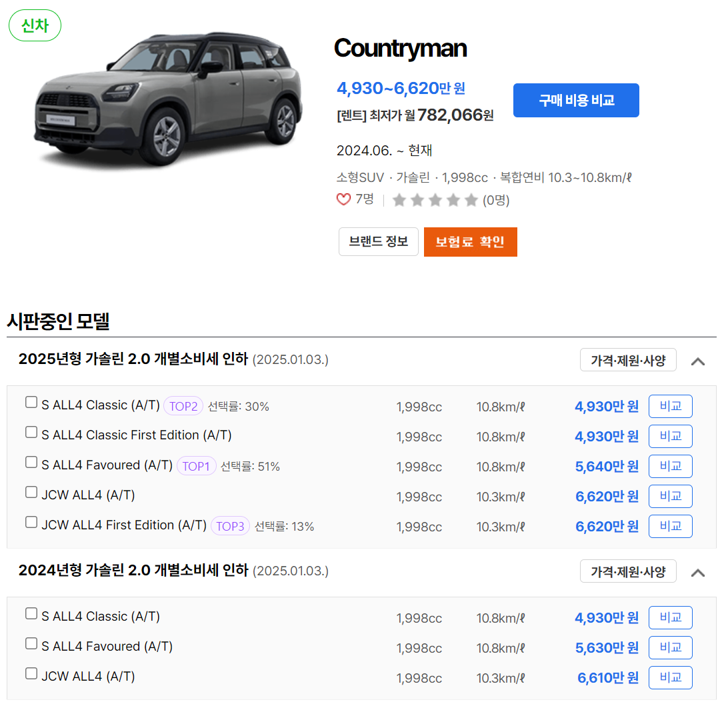Click 비교 for 5,630만 원 Favoured row
This screenshot has width=728, height=710.
(x=670, y=648)
